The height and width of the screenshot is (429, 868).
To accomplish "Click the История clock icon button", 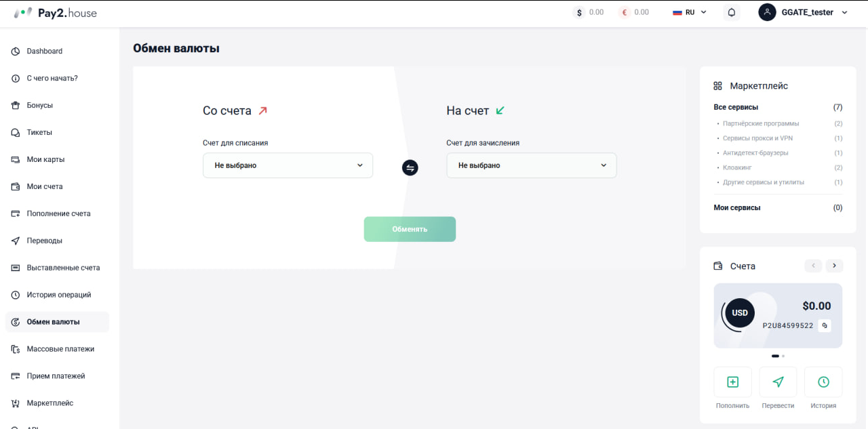I will click(x=823, y=382).
